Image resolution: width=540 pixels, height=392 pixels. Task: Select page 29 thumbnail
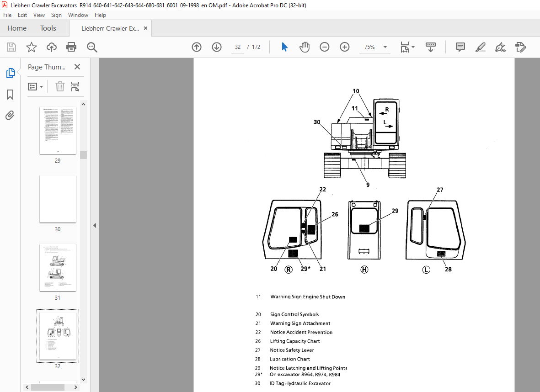[x=58, y=130]
